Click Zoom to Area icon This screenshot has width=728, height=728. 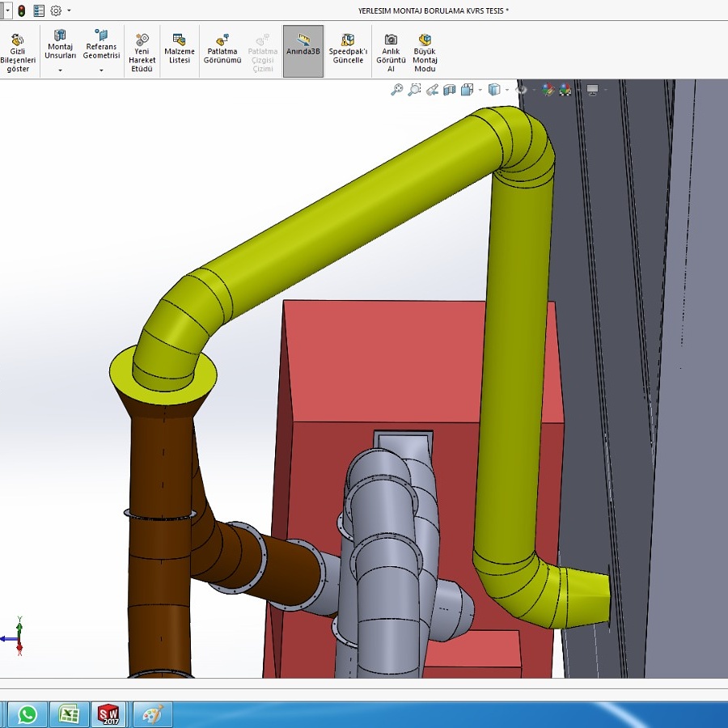coord(414,90)
